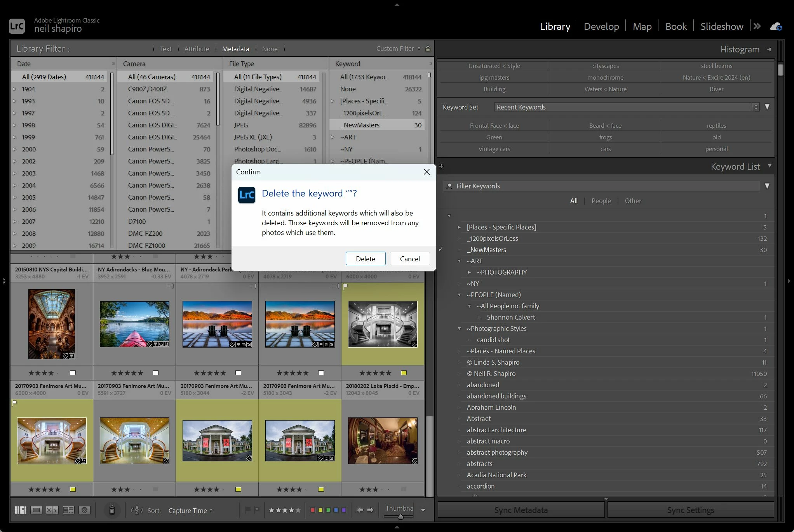Image resolution: width=794 pixels, height=532 pixels.
Task: Switch to Loupe view
Action: [x=37, y=510]
